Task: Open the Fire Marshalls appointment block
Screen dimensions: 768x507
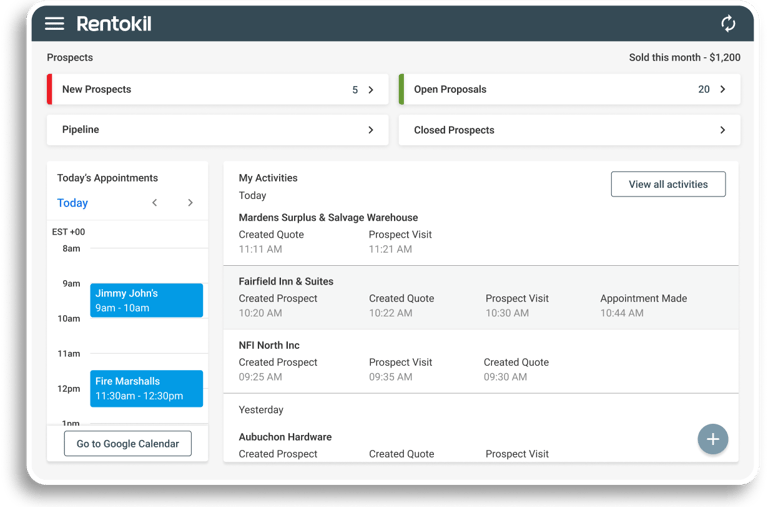Action: (146, 388)
